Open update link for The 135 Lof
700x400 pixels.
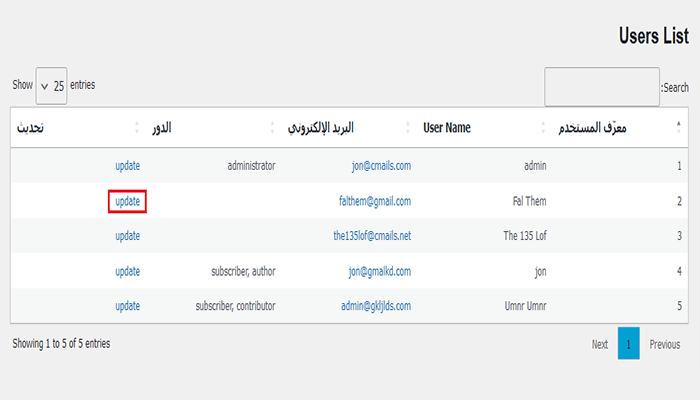tap(127, 236)
